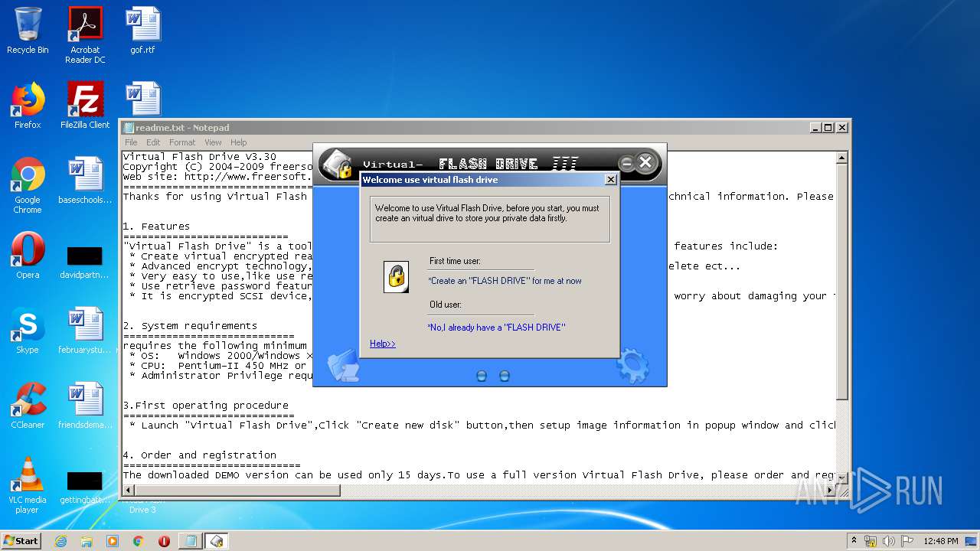Image resolution: width=980 pixels, height=551 pixels.
Task: Launch Opera from the desktop
Action: point(28,256)
